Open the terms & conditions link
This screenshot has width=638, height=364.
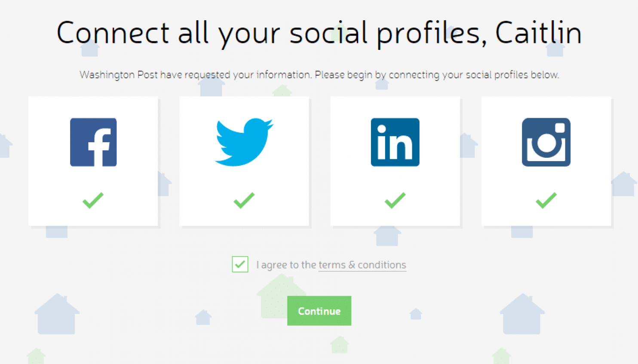pos(362,265)
